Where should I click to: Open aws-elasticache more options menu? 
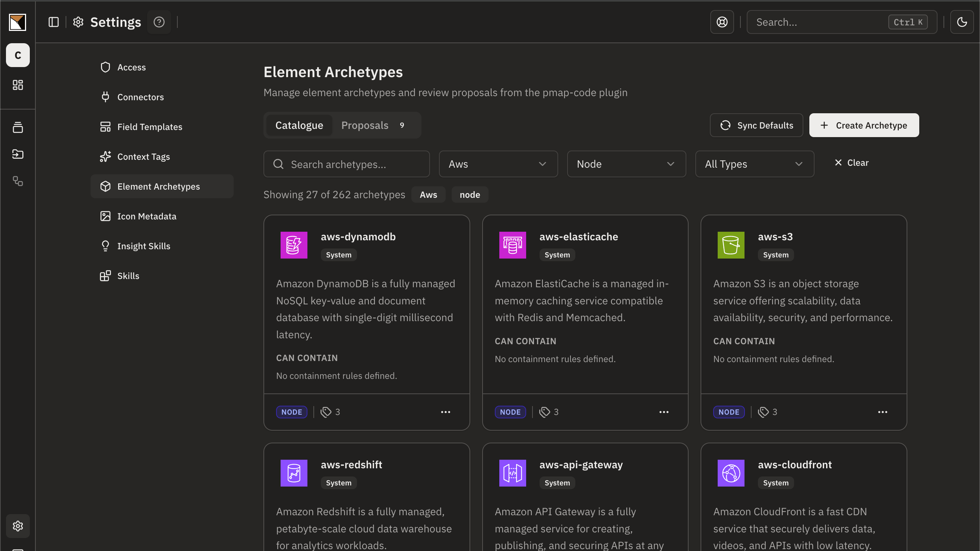[664, 412]
